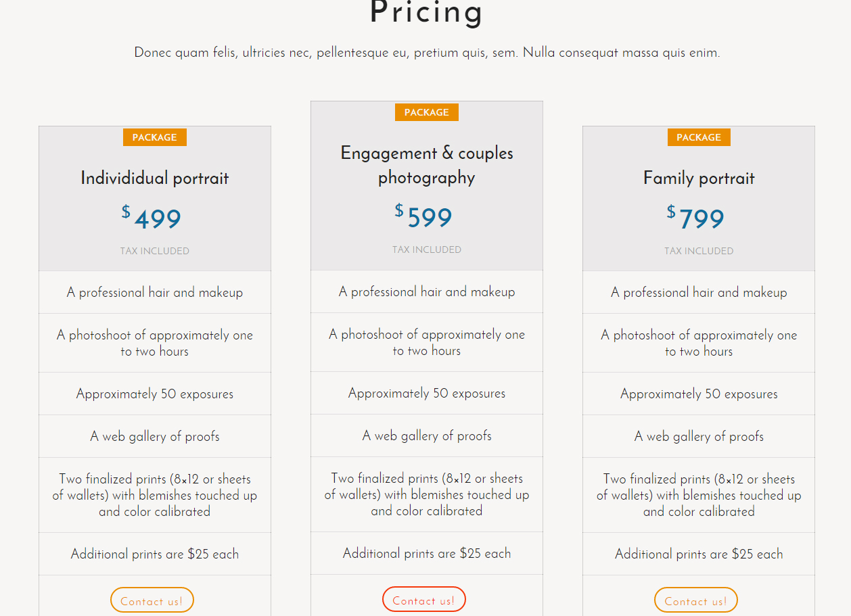Click TAX INCLUDED under the $799 price
Screen dimensions: 851x616
point(699,251)
